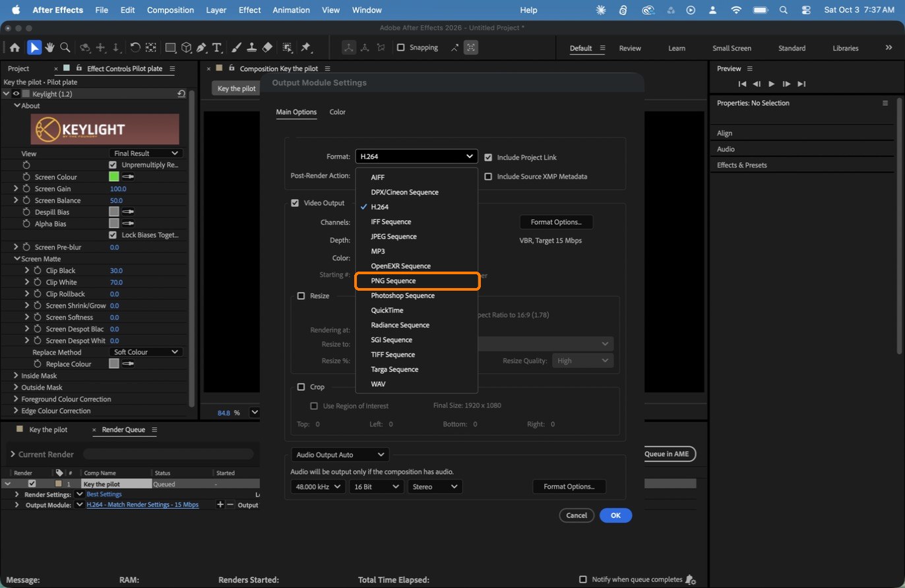Enable Include Source XMP Metadata
Viewport: 905px width, 588px height.
[x=488, y=177]
